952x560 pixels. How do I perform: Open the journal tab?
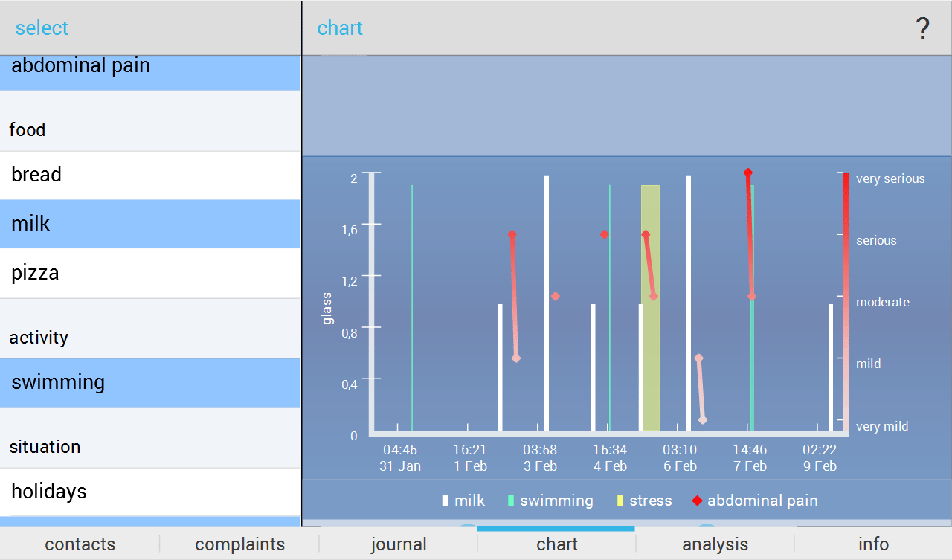click(x=399, y=544)
